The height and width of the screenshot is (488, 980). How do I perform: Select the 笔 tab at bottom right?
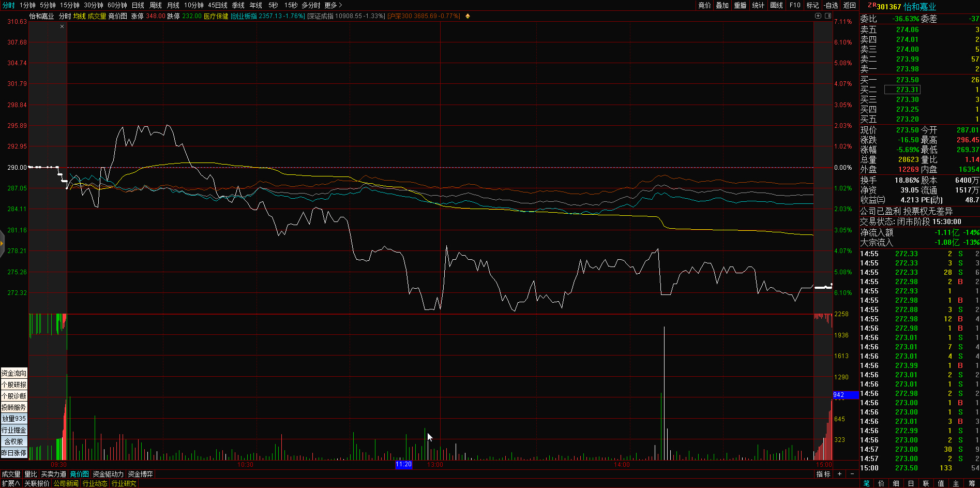[867, 483]
